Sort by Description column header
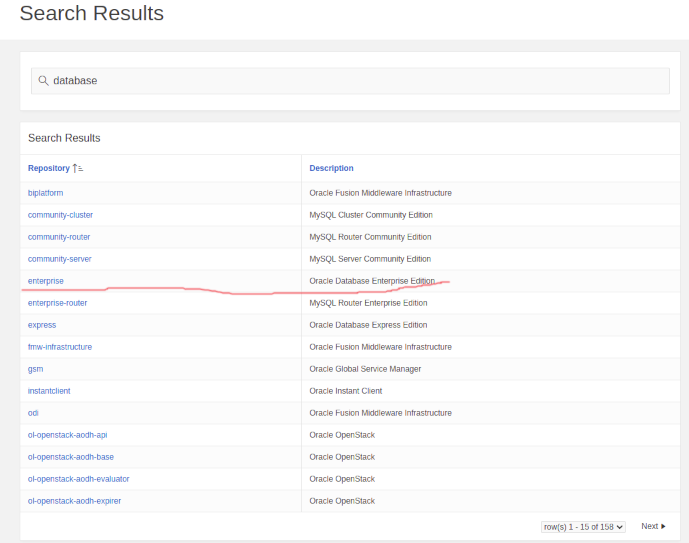 (331, 168)
